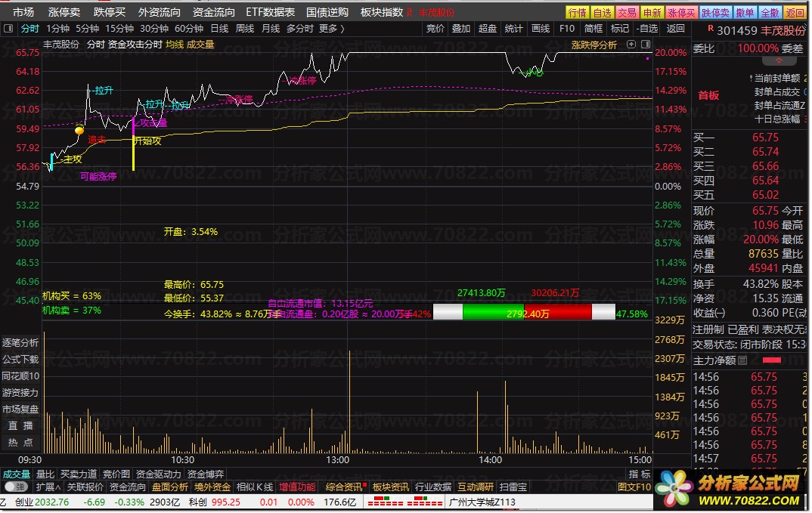Expand the 扩展 panel arrow
The width and height of the screenshot is (812, 513).
pos(48,487)
